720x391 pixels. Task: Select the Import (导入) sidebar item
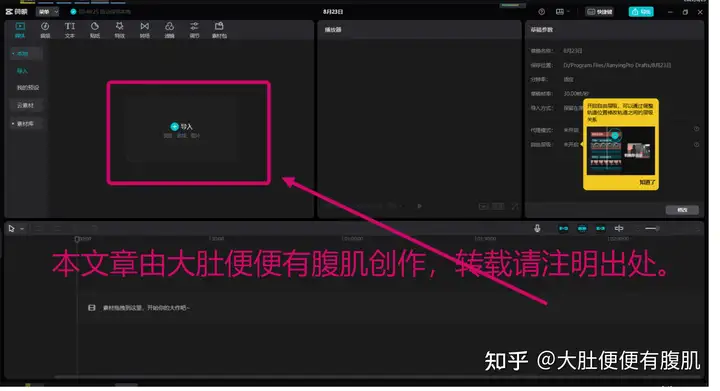[22, 71]
